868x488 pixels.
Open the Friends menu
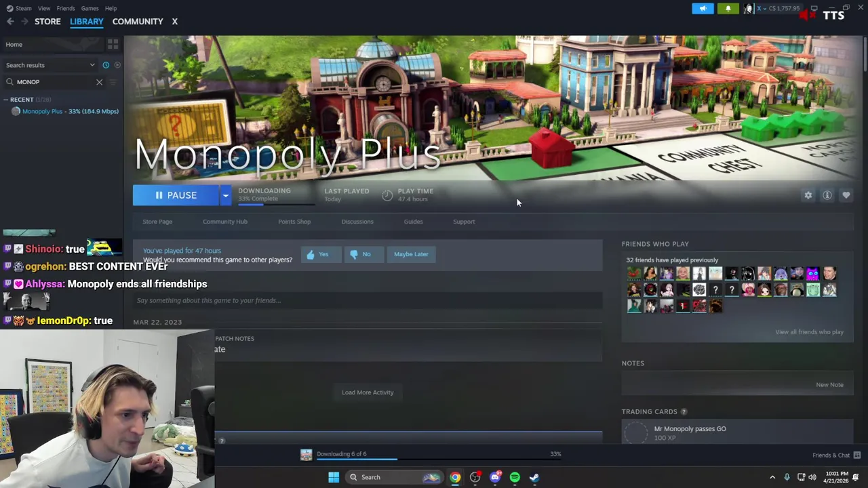click(x=66, y=8)
